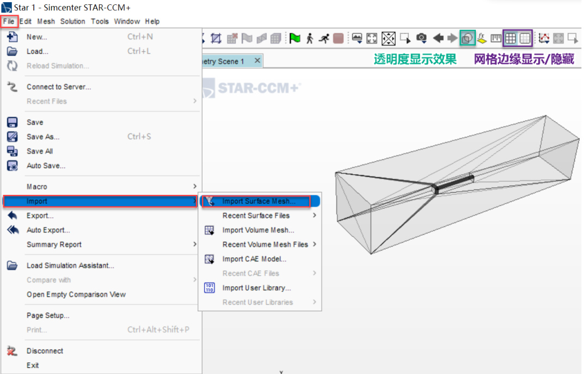Expand the Summary Report submenu

point(101,244)
